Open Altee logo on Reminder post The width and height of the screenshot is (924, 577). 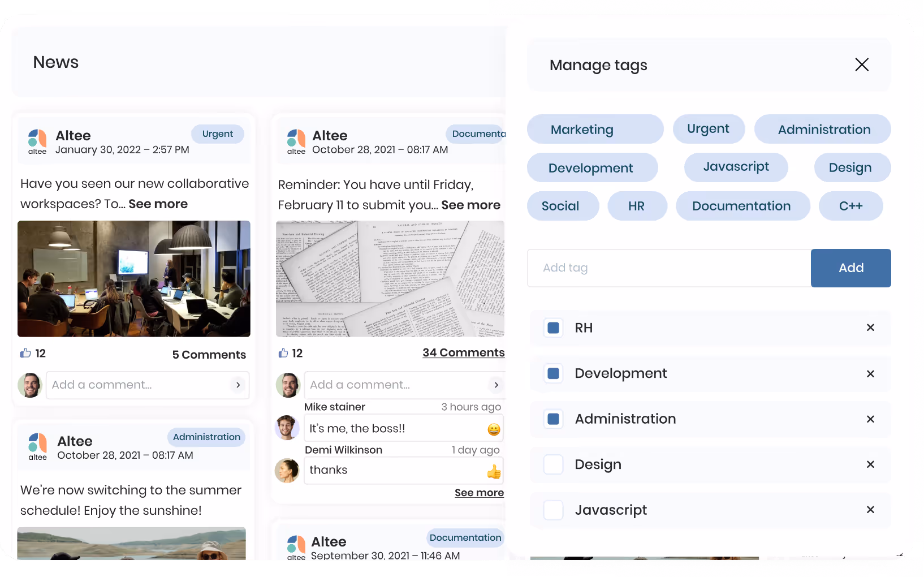pyautogui.click(x=296, y=141)
